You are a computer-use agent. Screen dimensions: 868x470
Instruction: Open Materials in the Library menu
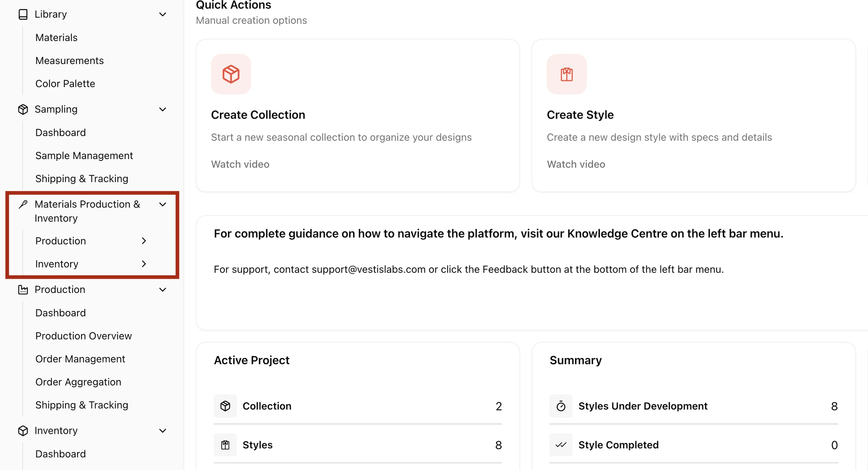56,38
